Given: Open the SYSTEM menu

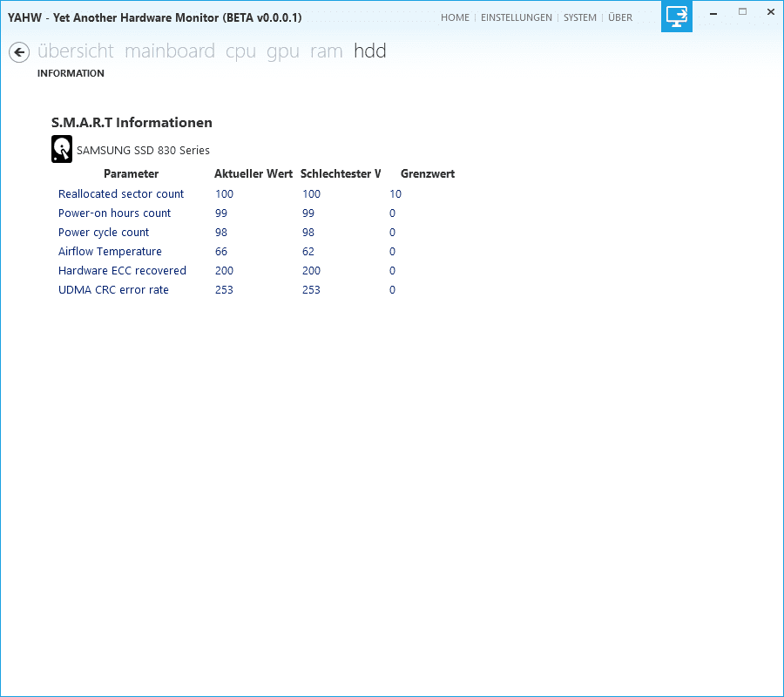Looking at the screenshot, I should (x=580, y=17).
